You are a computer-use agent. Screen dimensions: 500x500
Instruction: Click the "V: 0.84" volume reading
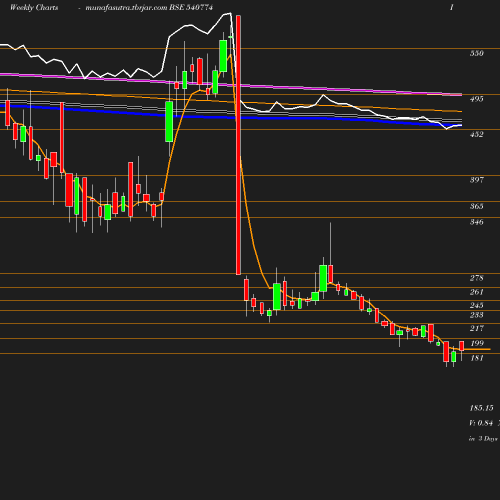(481, 423)
